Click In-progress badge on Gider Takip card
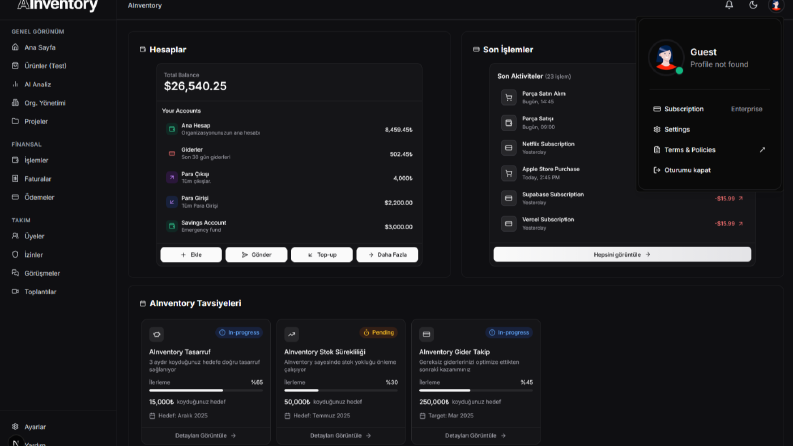Image resolution: width=793 pixels, height=446 pixels. coord(509,333)
